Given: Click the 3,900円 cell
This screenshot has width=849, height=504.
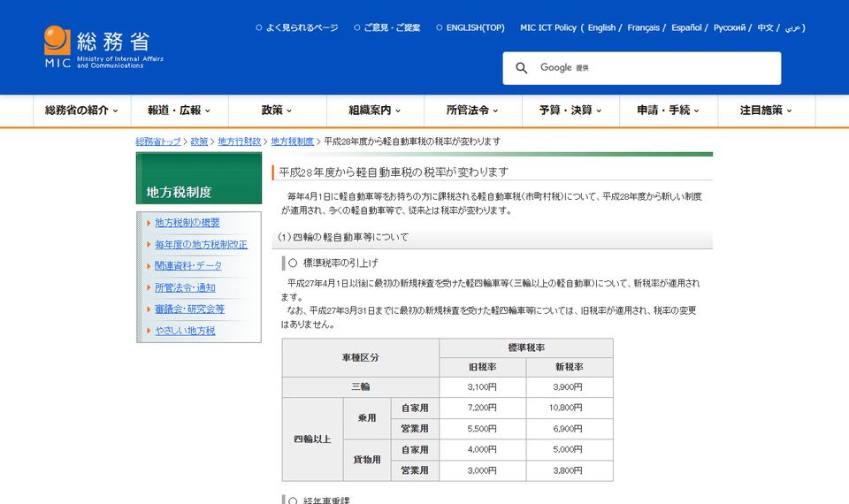Looking at the screenshot, I should [x=570, y=387].
